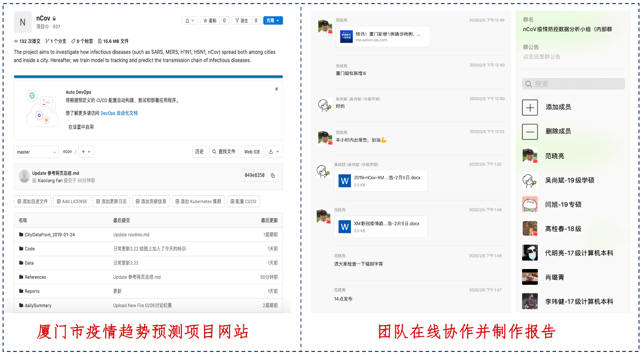The height and width of the screenshot is (355, 644).
Task: Open the Code folder
Action: point(30,249)
